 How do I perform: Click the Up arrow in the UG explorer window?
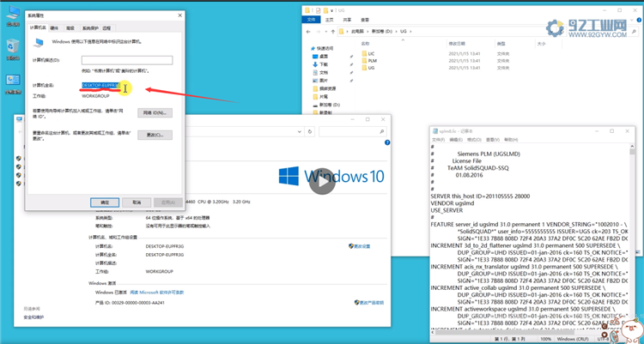332,31
